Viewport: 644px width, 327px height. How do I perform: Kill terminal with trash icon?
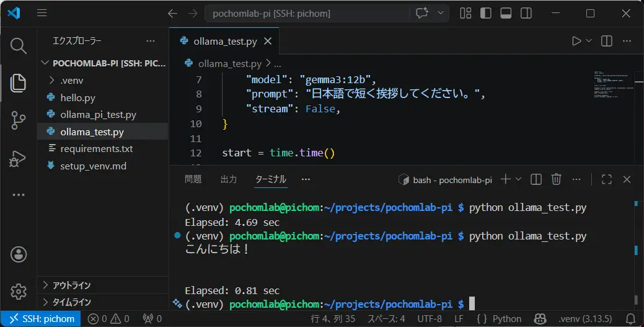tap(556, 179)
